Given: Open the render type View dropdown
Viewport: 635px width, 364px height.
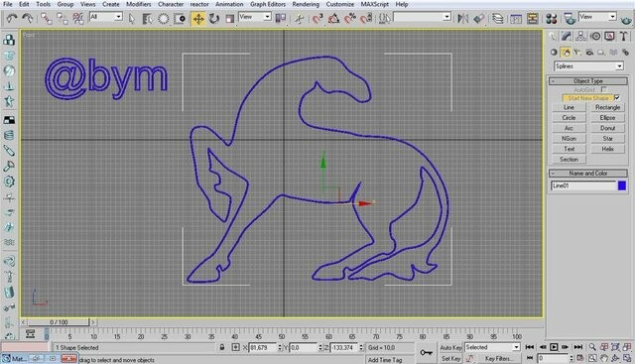Looking at the screenshot, I should pos(597,17).
